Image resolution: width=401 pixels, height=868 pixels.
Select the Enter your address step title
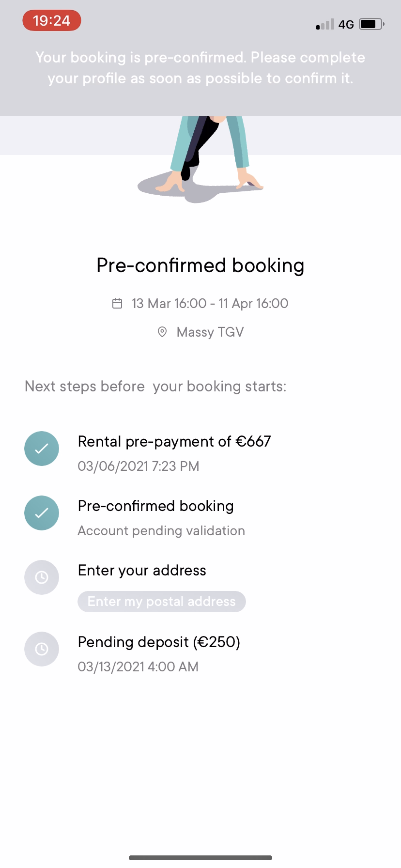(x=142, y=571)
